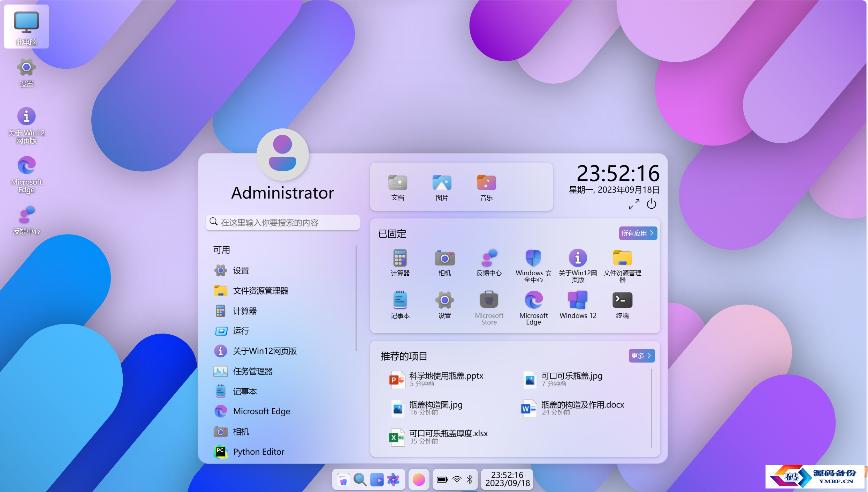This screenshot has width=868, height=492.
Task: Click 更多 in recommended items
Action: (x=641, y=356)
